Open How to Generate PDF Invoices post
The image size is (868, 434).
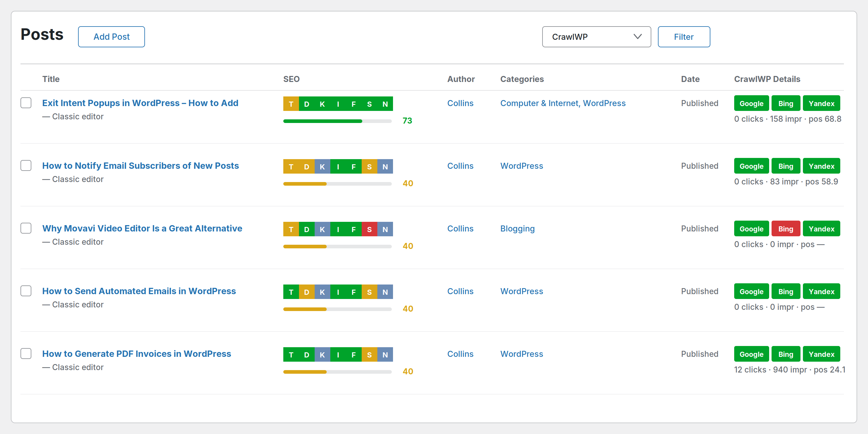[137, 354]
